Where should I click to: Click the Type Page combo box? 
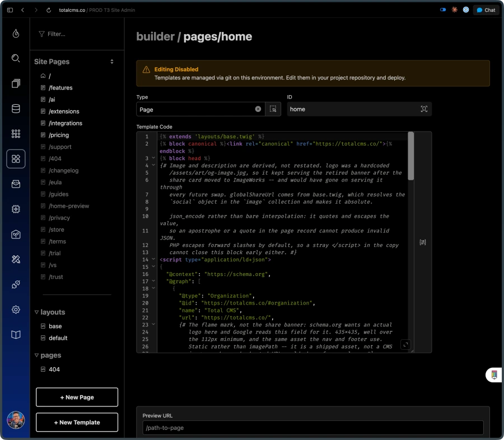[x=200, y=109]
